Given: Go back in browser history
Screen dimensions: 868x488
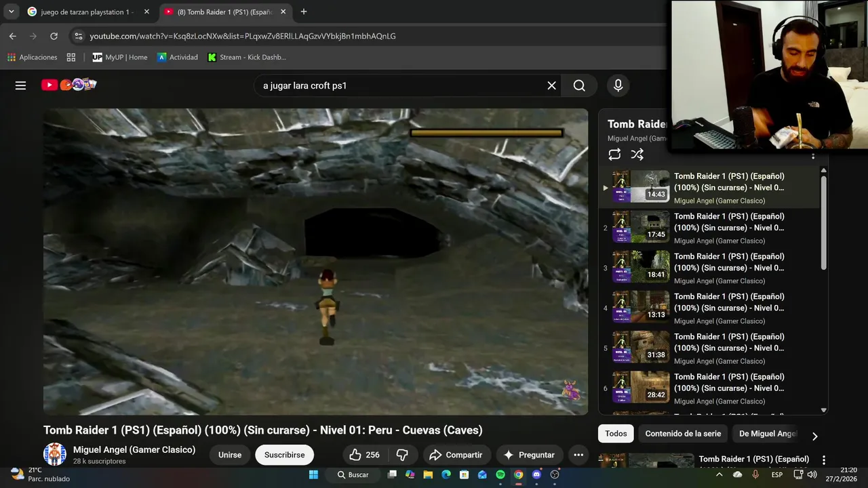Looking at the screenshot, I should 13,36.
